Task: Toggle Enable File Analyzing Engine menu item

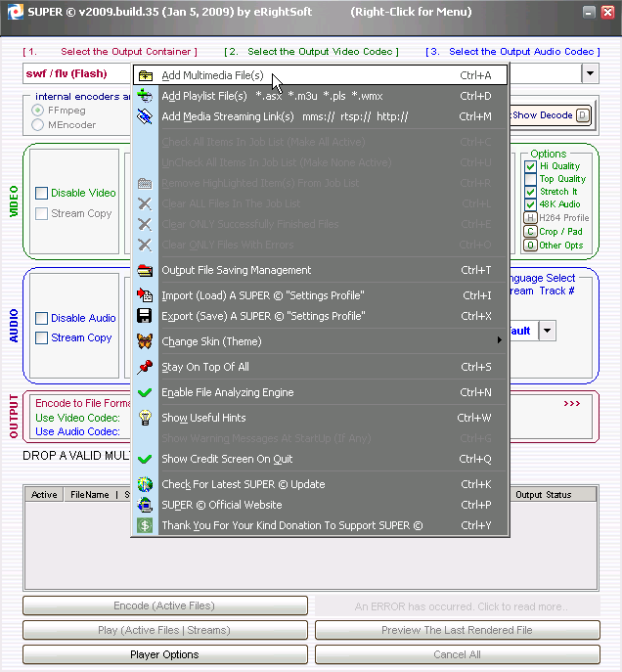Action: point(320,392)
